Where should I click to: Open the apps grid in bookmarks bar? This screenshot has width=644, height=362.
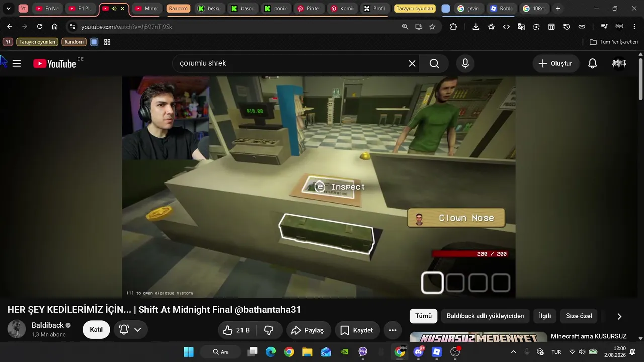pos(107,42)
